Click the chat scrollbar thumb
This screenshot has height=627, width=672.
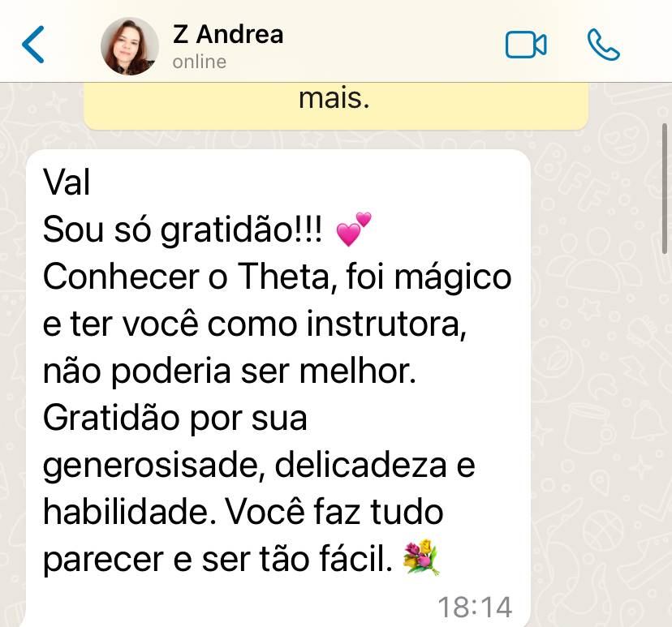click(665, 188)
